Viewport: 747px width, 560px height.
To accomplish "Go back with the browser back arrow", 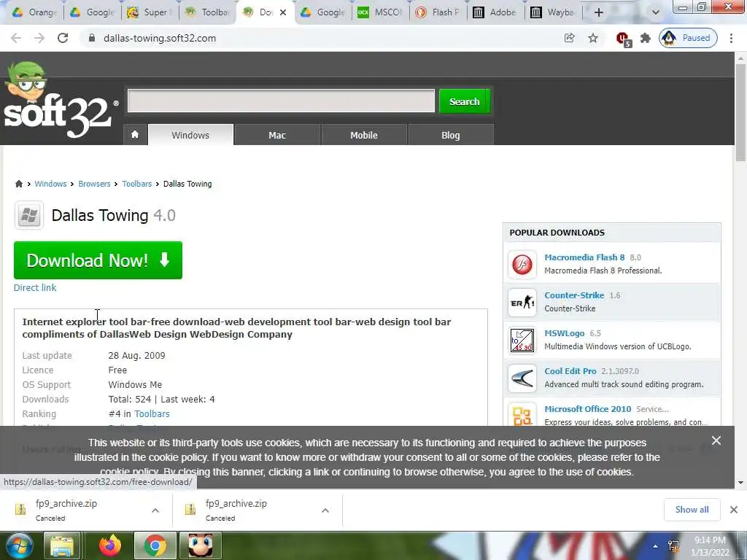I will pos(16,38).
